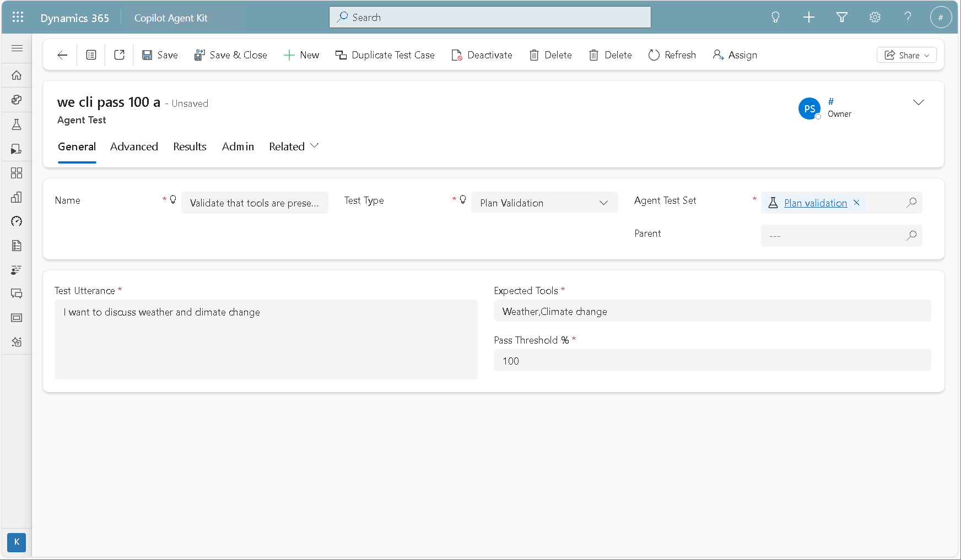
Task: Expand the Share button dropdown
Action: (x=906, y=55)
